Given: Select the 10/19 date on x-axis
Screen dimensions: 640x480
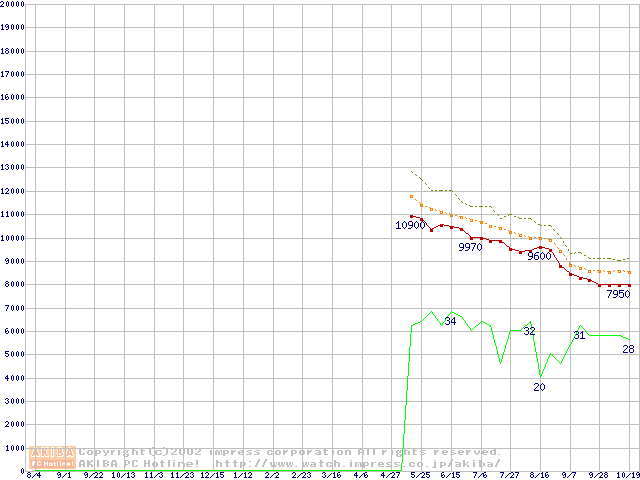Looking at the screenshot, I should [x=628, y=476].
